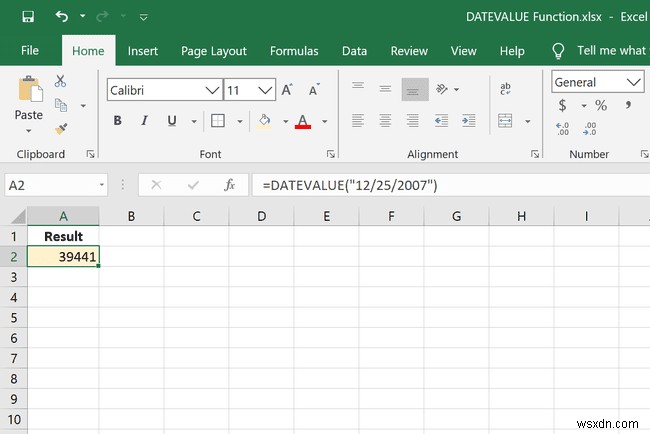Open the Calibri font name dropdown
Viewport: 650px width, 434px height.
[x=212, y=90]
